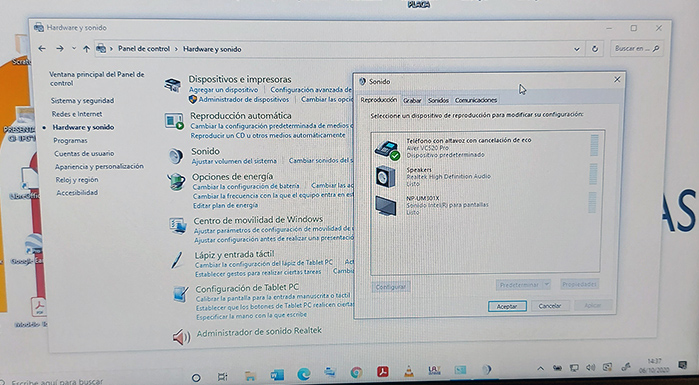699x385 pixels.
Task: Click the Reproducción automática icon
Action: 174,121
